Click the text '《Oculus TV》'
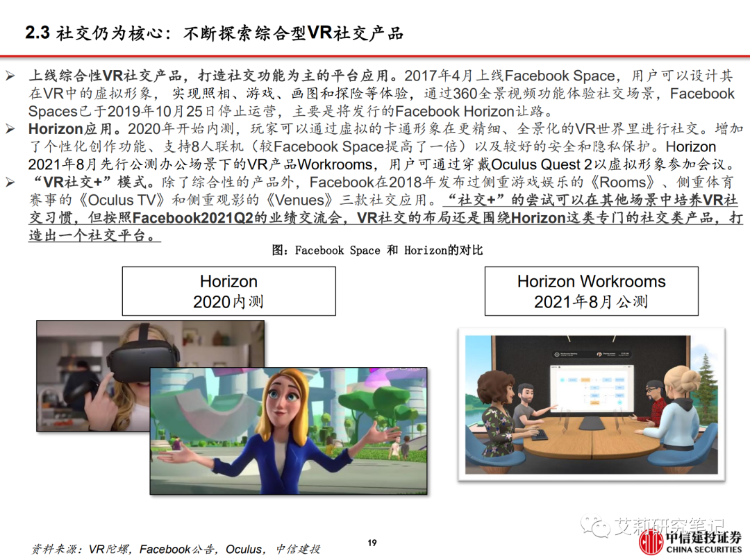750x560 pixels. click(122, 200)
